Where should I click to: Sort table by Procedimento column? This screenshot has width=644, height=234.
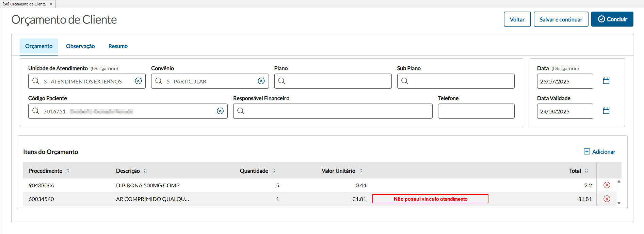[x=68, y=171]
